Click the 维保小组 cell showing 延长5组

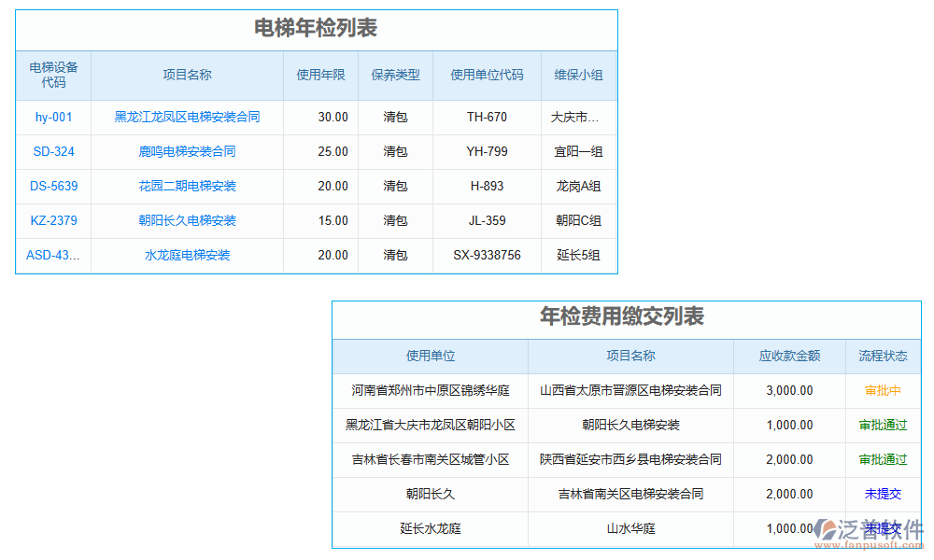click(x=578, y=255)
